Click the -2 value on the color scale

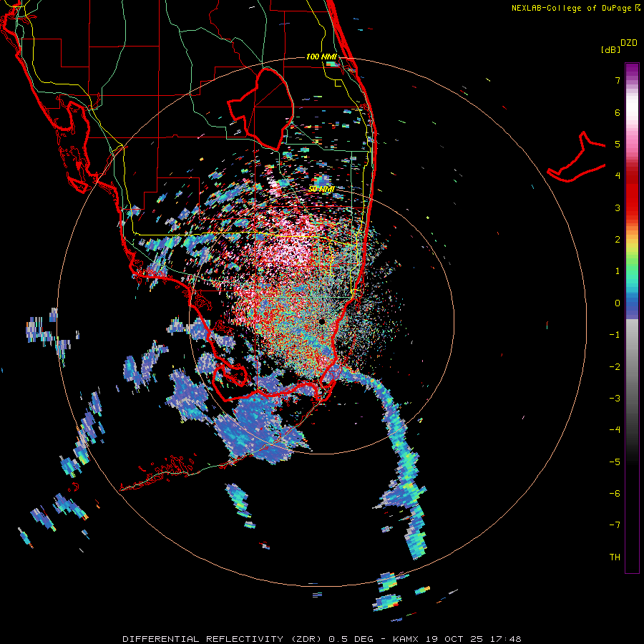point(615,366)
